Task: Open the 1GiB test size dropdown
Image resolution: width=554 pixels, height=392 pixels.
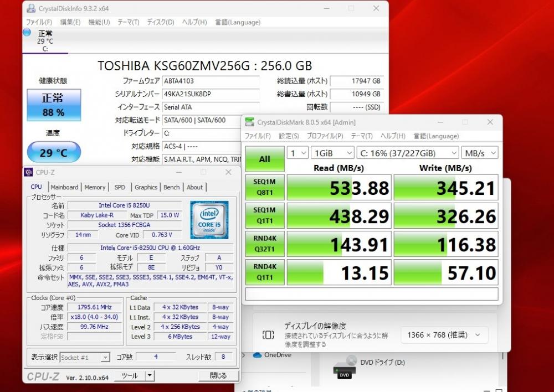Action: click(x=332, y=153)
